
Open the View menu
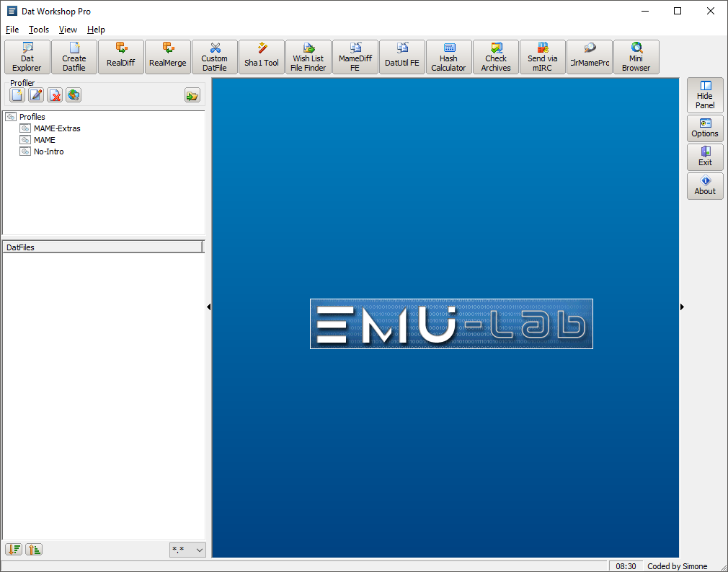point(68,30)
